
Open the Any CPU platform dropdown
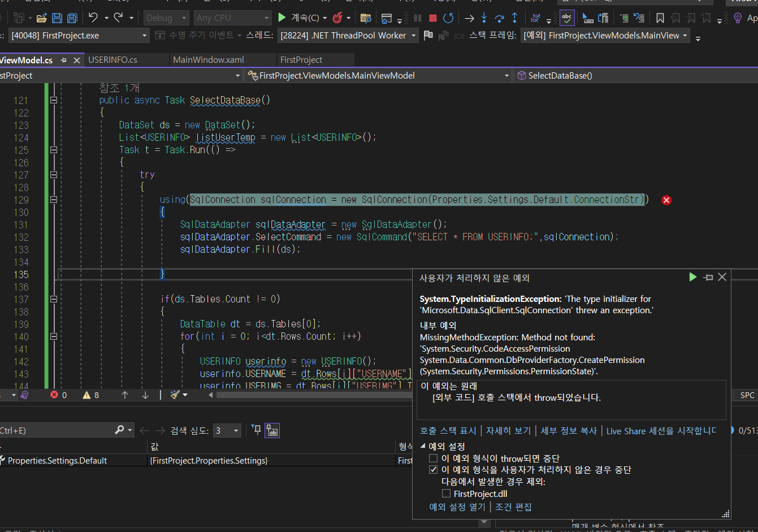[x=233, y=18]
